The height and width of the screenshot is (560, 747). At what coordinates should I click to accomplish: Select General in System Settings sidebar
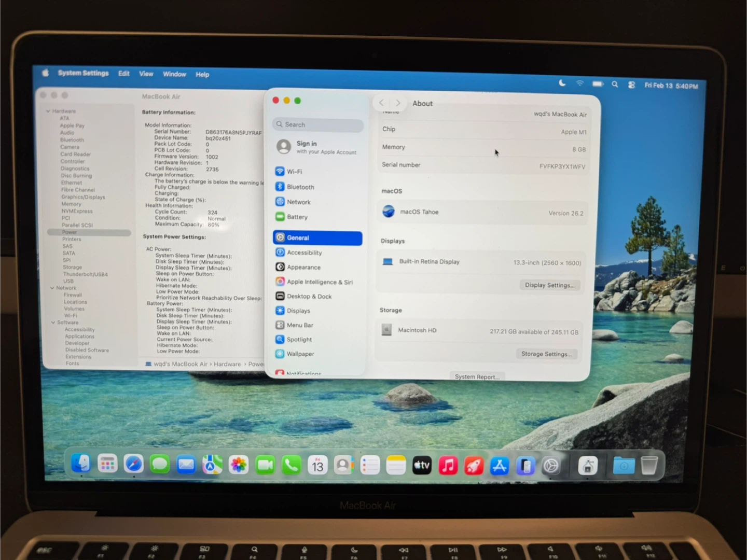click(x=317, y=238)
